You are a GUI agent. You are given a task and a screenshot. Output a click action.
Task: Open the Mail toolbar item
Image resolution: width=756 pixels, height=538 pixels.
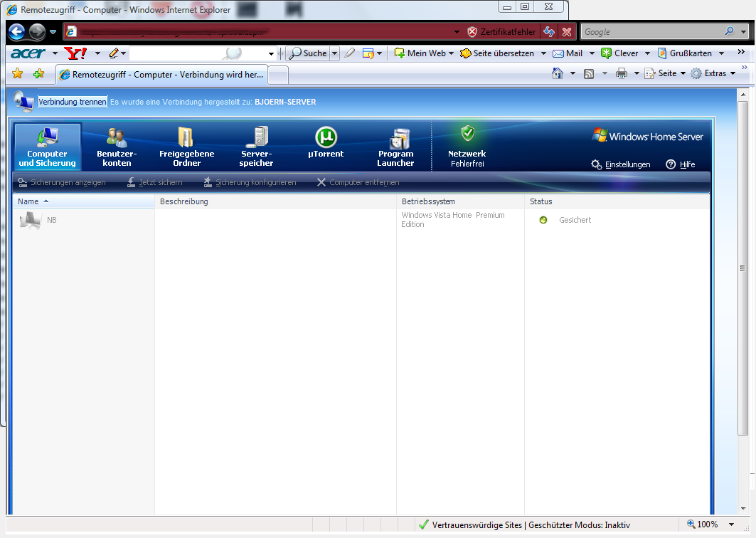pos(568,53)
